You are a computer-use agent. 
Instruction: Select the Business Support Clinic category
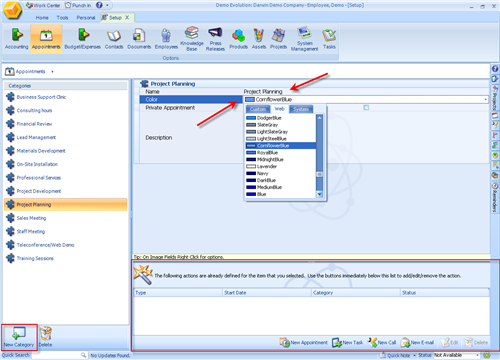41,97
